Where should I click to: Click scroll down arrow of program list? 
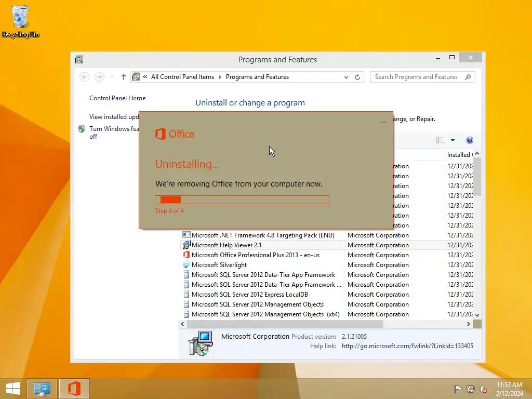tap(477, 315)
